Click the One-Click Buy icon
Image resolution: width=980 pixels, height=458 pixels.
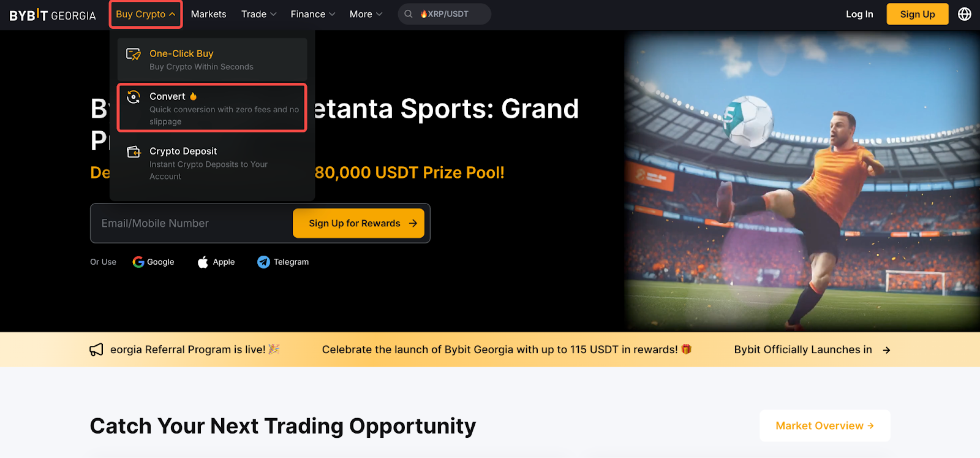[134, 55]
